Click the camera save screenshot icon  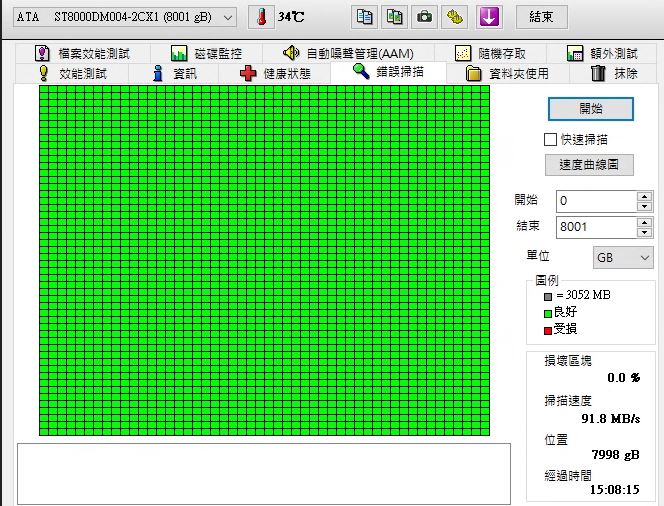pos(424,17)
